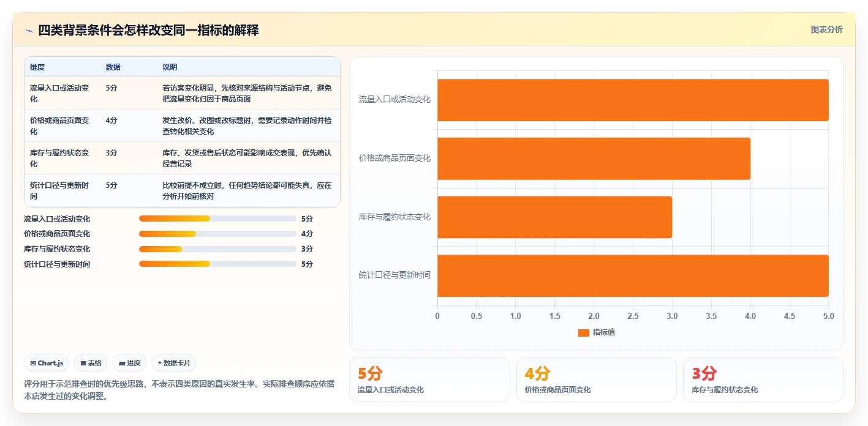Click the chart bar for 统计口径与更新时间
Image resolution: width=868 pixels, height=426 pixels.
point(633,276)
